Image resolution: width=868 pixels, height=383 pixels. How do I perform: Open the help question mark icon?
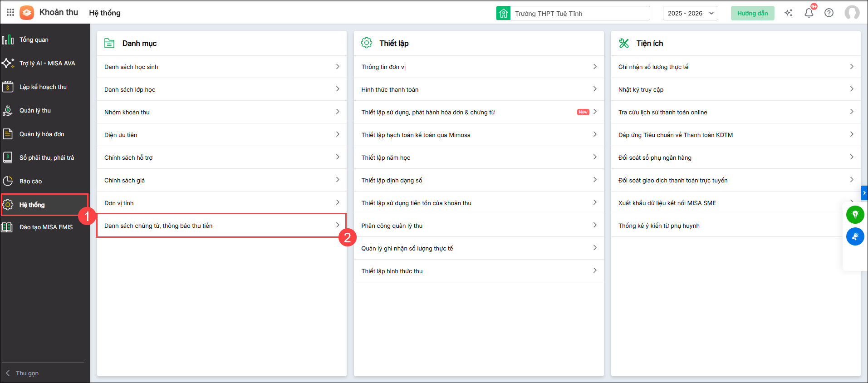tap(829, 13)
